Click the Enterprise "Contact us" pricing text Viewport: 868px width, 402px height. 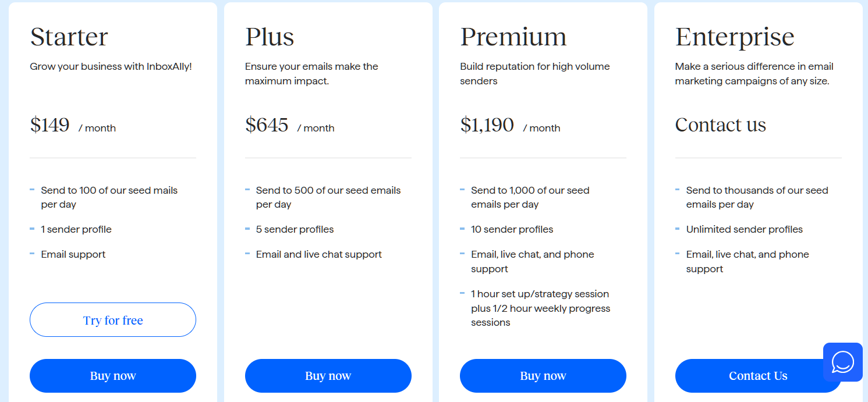(720, 125)
